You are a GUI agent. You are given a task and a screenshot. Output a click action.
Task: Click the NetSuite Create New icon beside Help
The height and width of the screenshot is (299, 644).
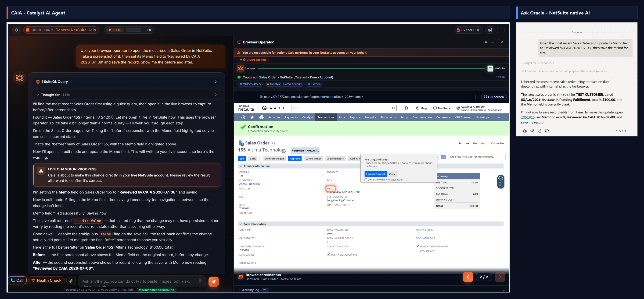406,108
